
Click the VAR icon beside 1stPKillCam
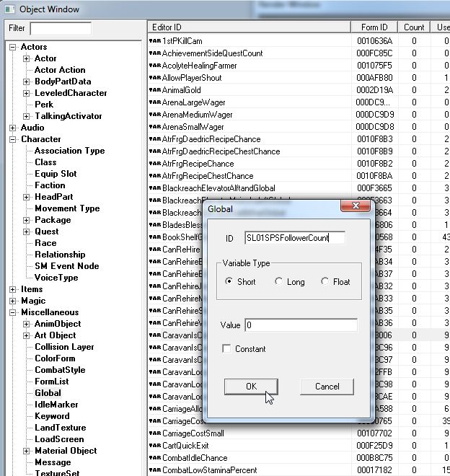[155, 41]
